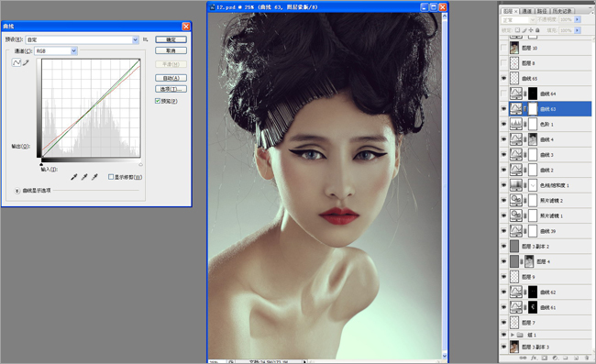Click hue/saturation icon of layer 色相/饱和度 1
This screenshot has width=596, height=364.
pyautogui.click(x=516, y=185)
